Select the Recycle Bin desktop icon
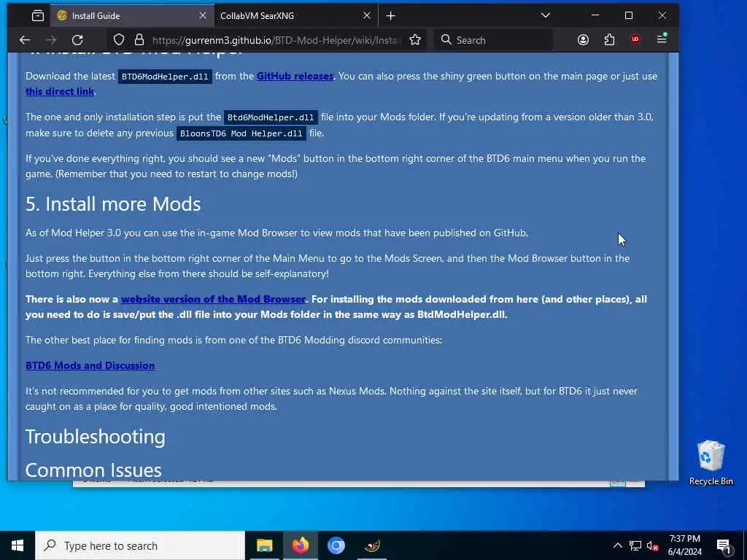The height and width of the screenshot is (560, 747). click(711, 463)
